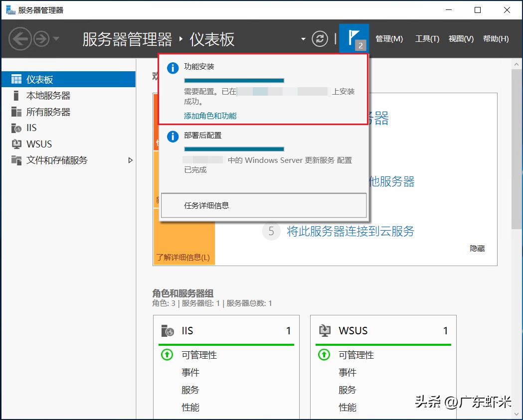Expand 文件和存储服务 with its chevron
Screen dimensions: 523x420
pyautogui.click(x=131, y=160)
